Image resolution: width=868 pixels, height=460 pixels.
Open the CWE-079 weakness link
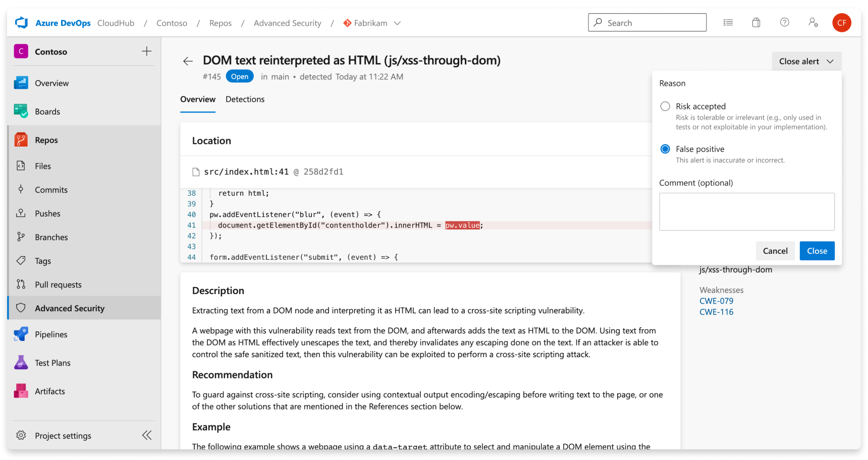(716, 301)
